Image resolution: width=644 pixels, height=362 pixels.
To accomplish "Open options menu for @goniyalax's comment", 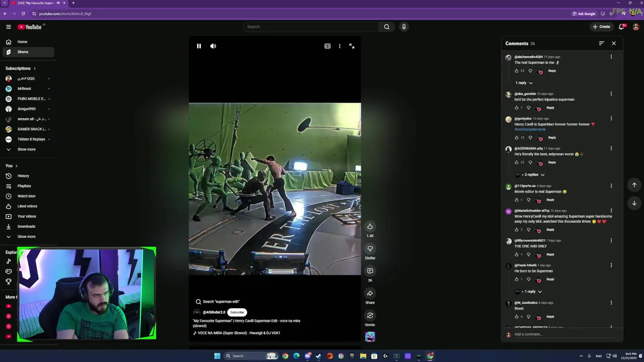I will pyautogui.click(x=611, y=119).
